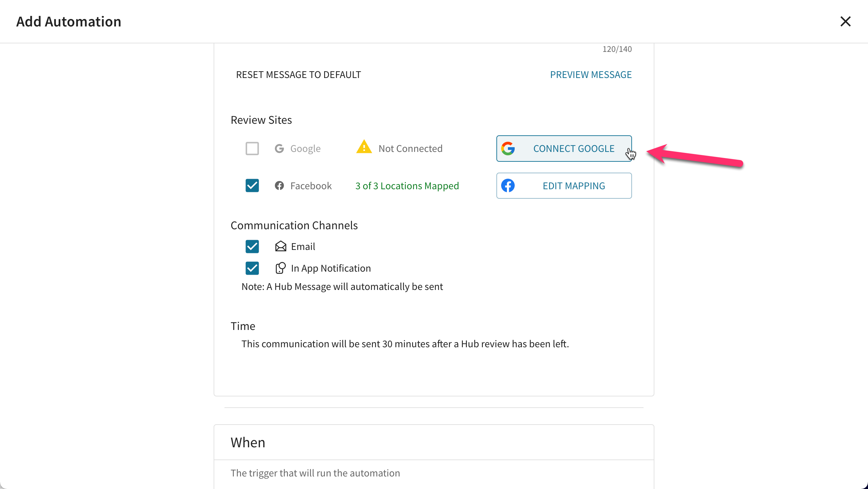This screenshot has height=489, width=868.
Task: Click the yellow Not Connected warning icon
Action: pos(364,147)
